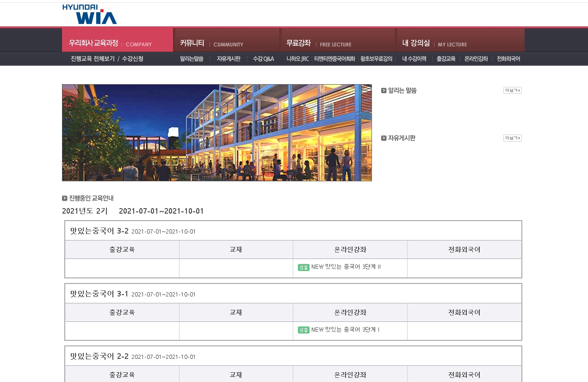
Task: Click 더보기 for the 자유게시판 section
Action: click(x=513, y=138)
